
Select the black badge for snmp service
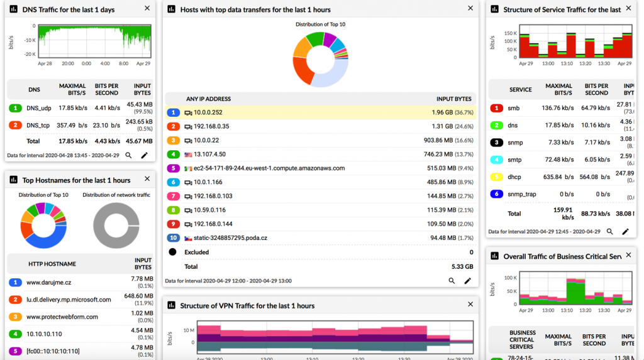(497, 143)
